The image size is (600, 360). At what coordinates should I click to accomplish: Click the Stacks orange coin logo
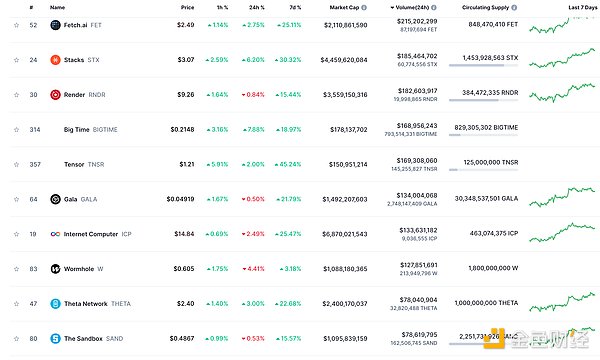[x=55, y=60]
